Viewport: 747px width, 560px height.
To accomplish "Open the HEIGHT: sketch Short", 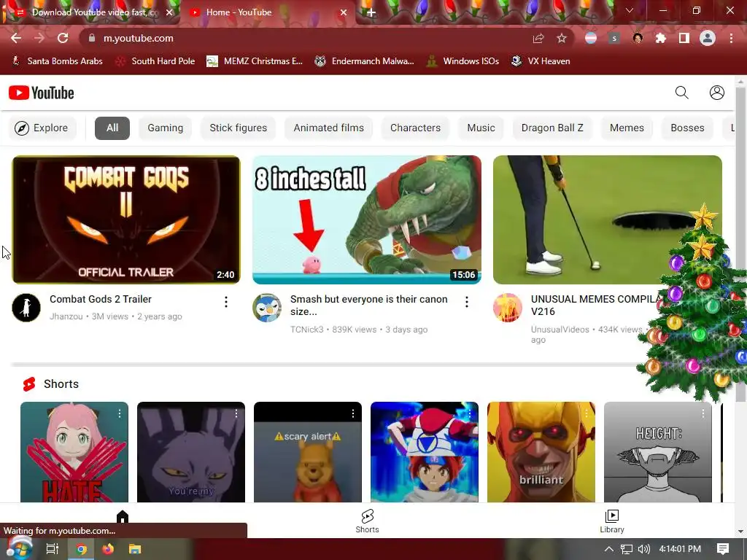I will pos(658,452).
